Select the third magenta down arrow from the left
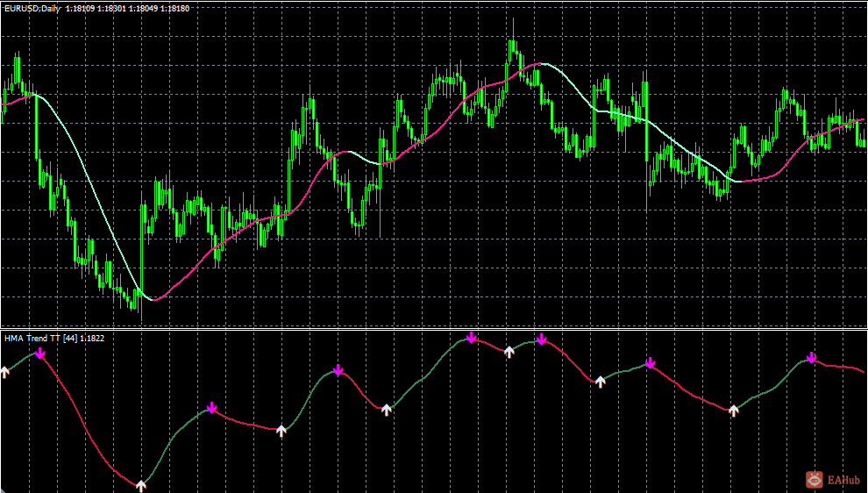This screenshot has width=868, height=493. (x=338, y=370)
